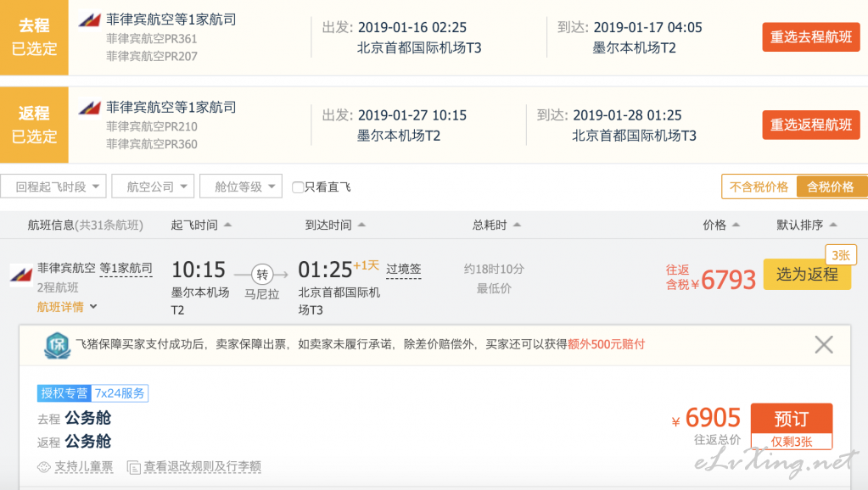Switch to 不含税价格 tax-excluded prices

pos(759,187)
